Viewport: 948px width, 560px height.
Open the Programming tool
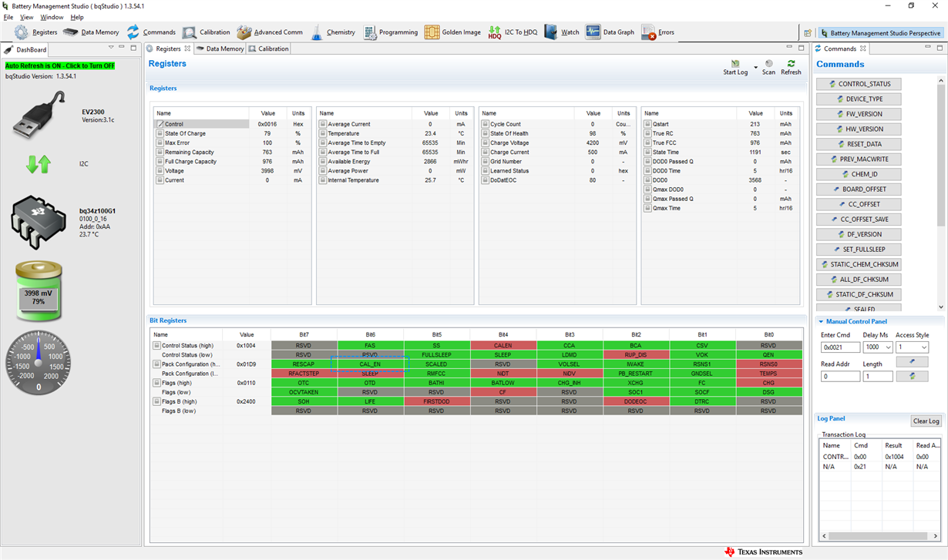[390, 32]
